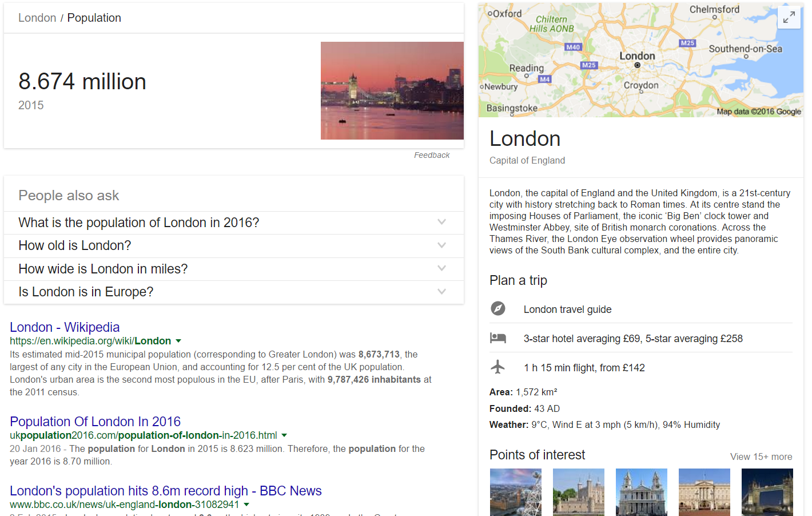Open dropdown arrow next to ukpopulation2016.com URL
The width and height of the screenshot is (812, 516).
coord(284,435)
